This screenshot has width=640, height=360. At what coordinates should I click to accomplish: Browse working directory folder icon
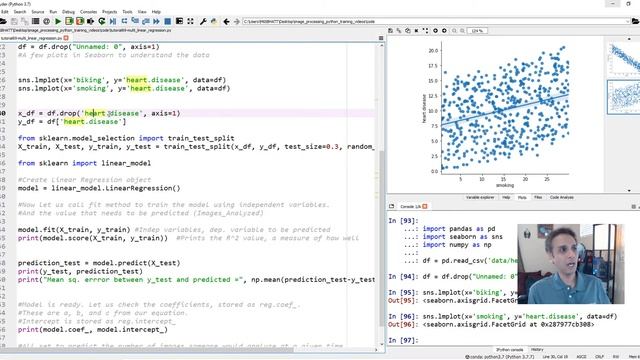pyautogui.click(x=636, y=21)
